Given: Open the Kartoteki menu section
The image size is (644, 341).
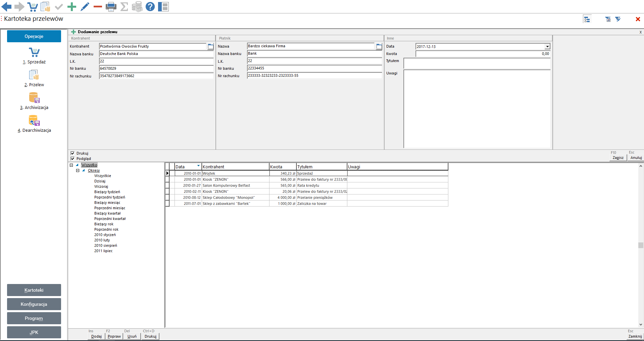Looking at the screenshot, I should [34, 290].
